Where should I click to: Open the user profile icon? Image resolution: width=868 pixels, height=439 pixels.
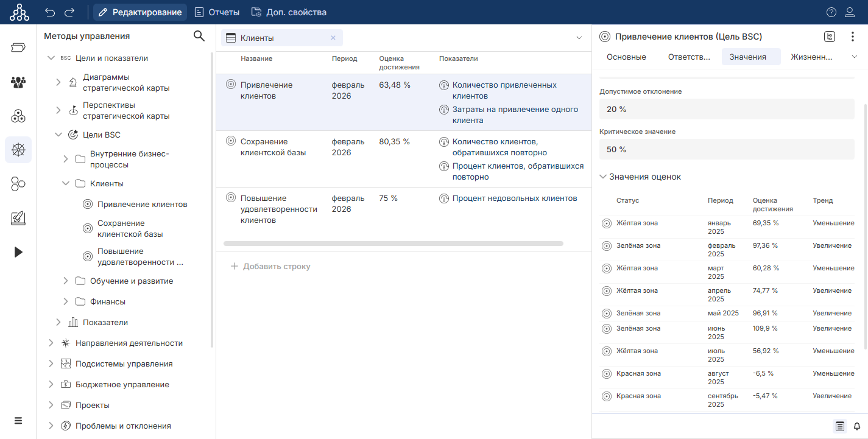850,12
